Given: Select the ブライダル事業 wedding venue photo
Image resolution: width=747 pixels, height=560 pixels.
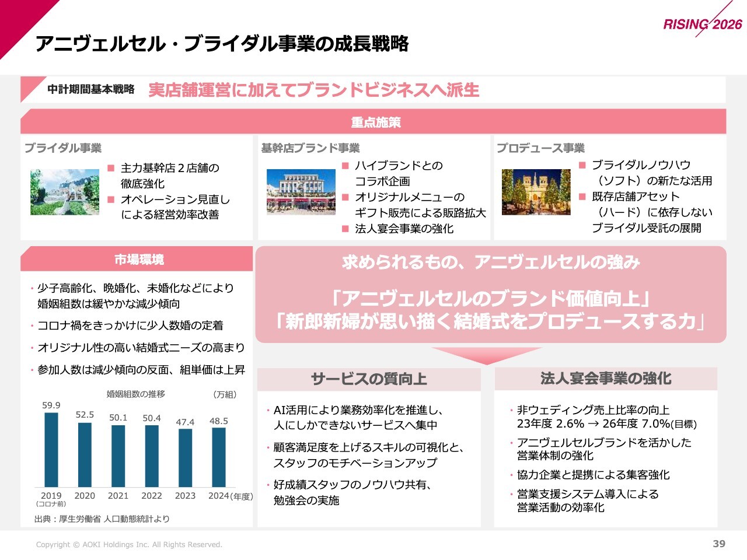Looking at the screenshot, I should (x=65, y=192).
